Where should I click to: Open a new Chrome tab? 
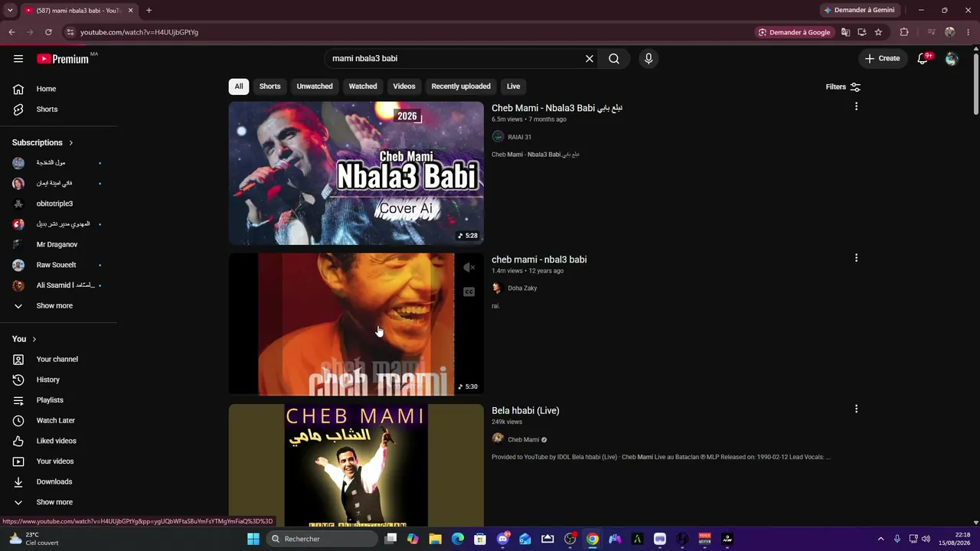coord(149,10)
